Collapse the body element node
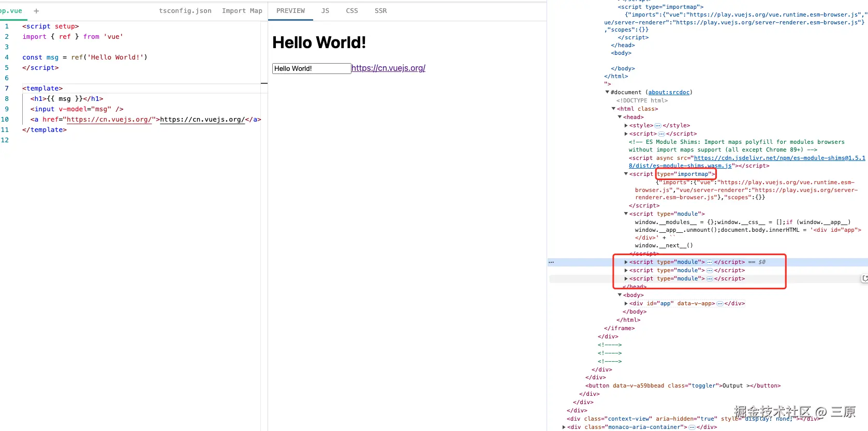Viewport: 868px width, 431px height. [620, 295]
